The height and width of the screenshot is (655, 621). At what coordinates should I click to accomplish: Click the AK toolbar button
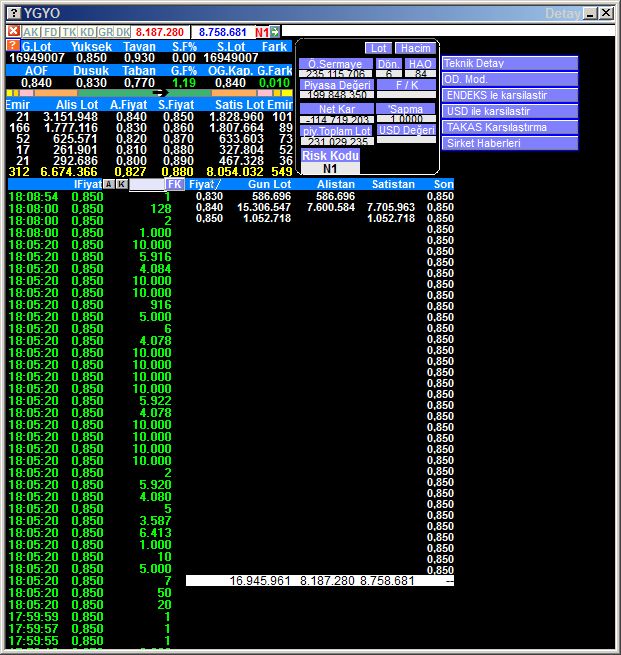30,32
